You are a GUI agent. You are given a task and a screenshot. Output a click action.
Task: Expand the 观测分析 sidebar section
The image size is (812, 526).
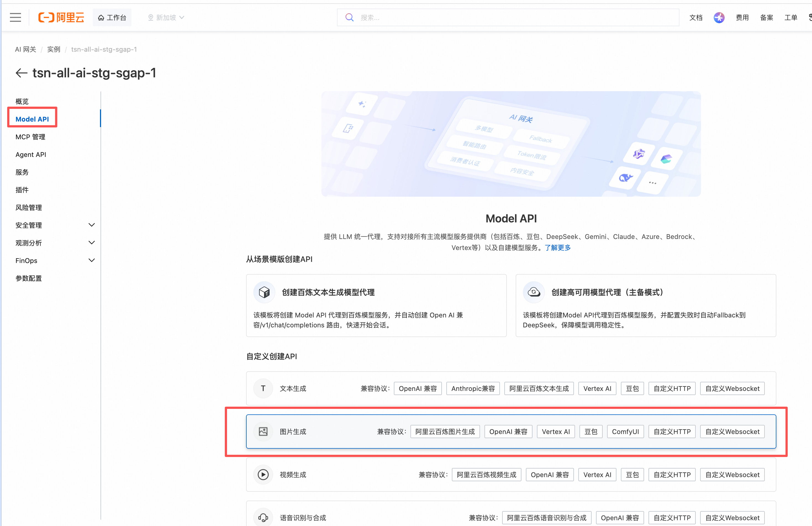click(91, 243)
